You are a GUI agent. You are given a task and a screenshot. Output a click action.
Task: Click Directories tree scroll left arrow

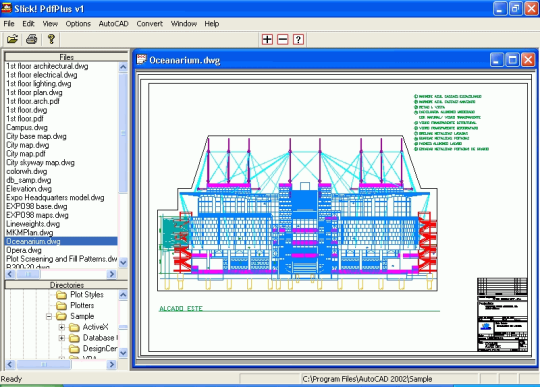coord(10,364)
